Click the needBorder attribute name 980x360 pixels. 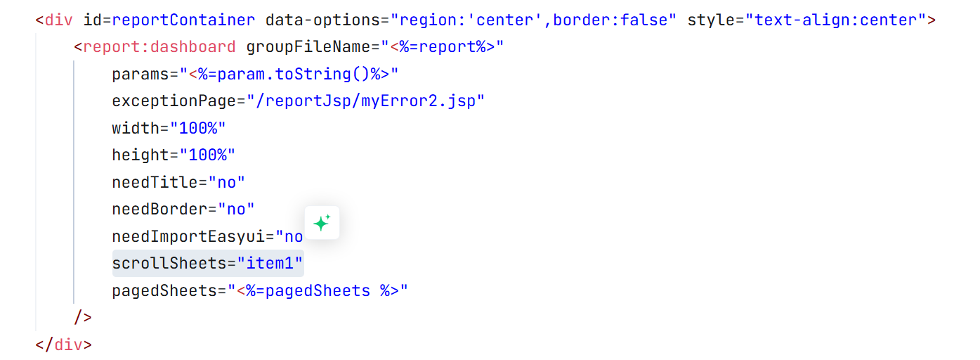159,210
